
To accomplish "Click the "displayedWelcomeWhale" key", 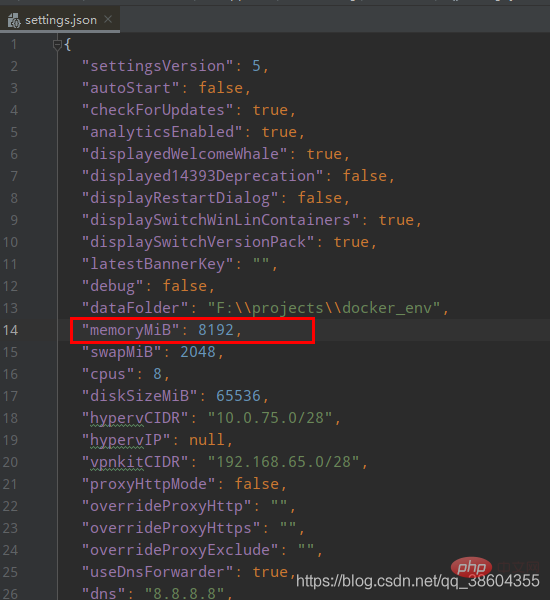I will (x=184, y=154).
